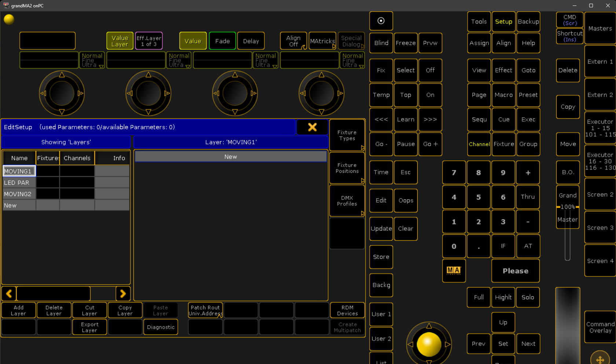Screen dimensions: 616x364
Task: Expand the MAtricks options
Action: click(x=322, y=41)
